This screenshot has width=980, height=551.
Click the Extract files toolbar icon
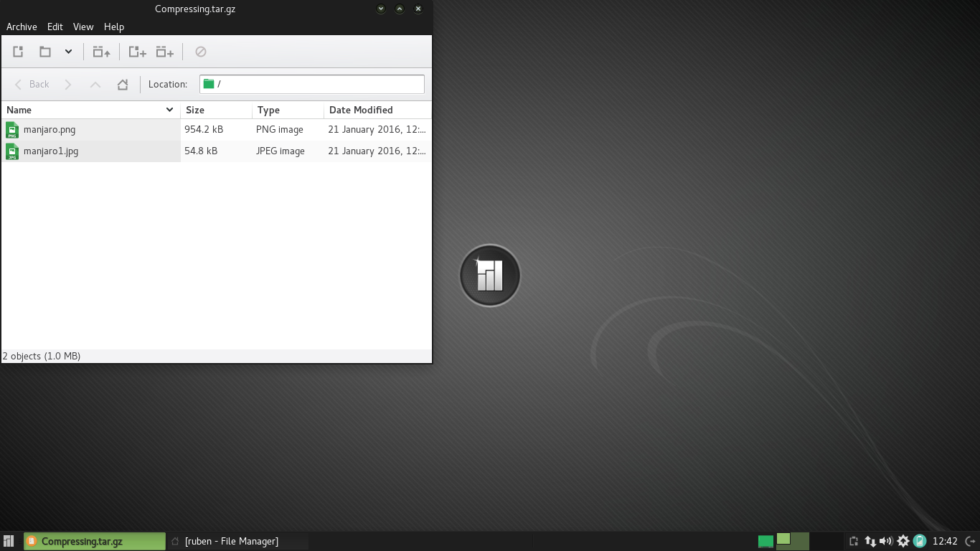click(x=101, y=52)
